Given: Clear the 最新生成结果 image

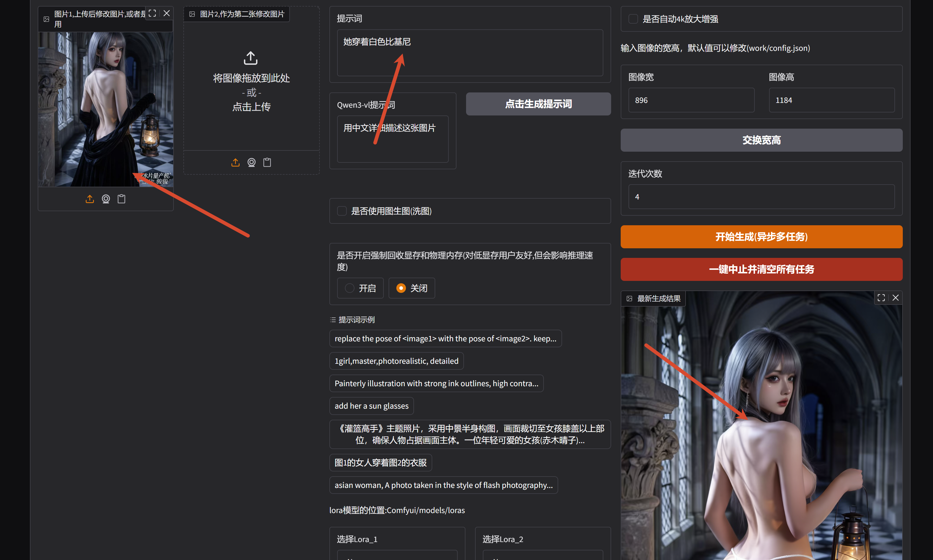Looking at the screenshot, I should (895, 298).
